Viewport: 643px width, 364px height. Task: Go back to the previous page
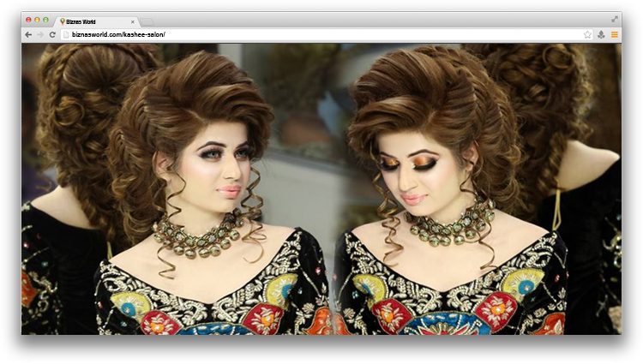pyautogui.click(x=28, y=35)
